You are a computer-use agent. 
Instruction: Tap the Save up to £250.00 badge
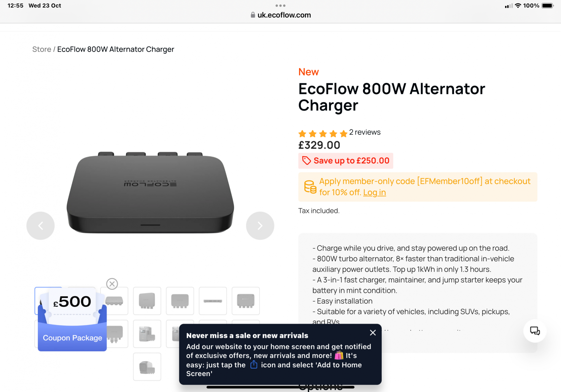pos(346,161)
